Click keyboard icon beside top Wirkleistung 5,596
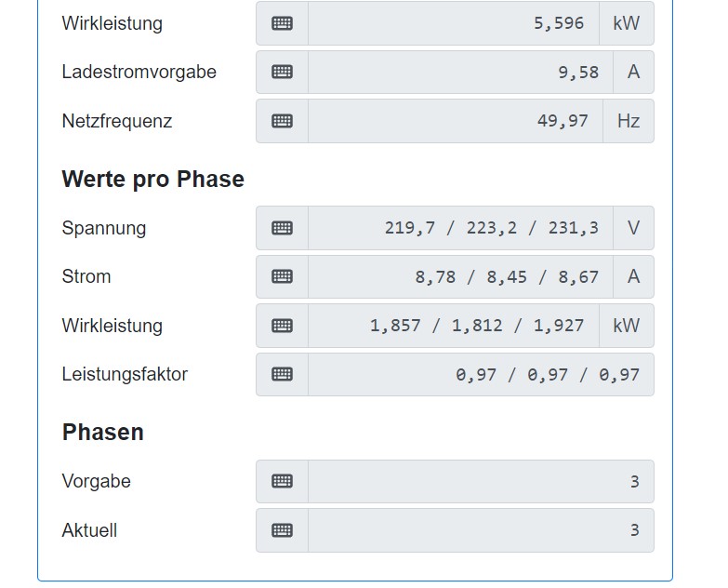728x588 pixels. coord(282,23)
